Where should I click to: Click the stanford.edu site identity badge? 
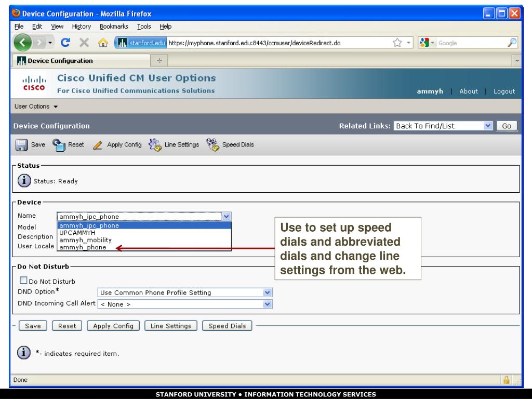[x=140, y=43]
